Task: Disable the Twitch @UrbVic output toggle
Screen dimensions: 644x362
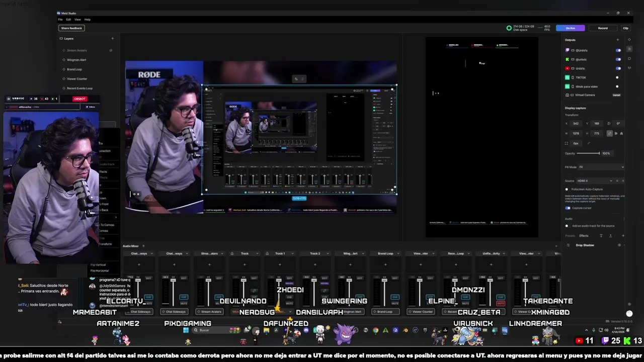Action: (x=618, y=50)
